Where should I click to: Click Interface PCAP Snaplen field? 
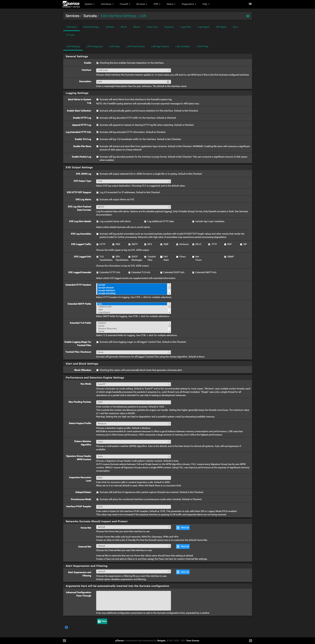(133, 507)
